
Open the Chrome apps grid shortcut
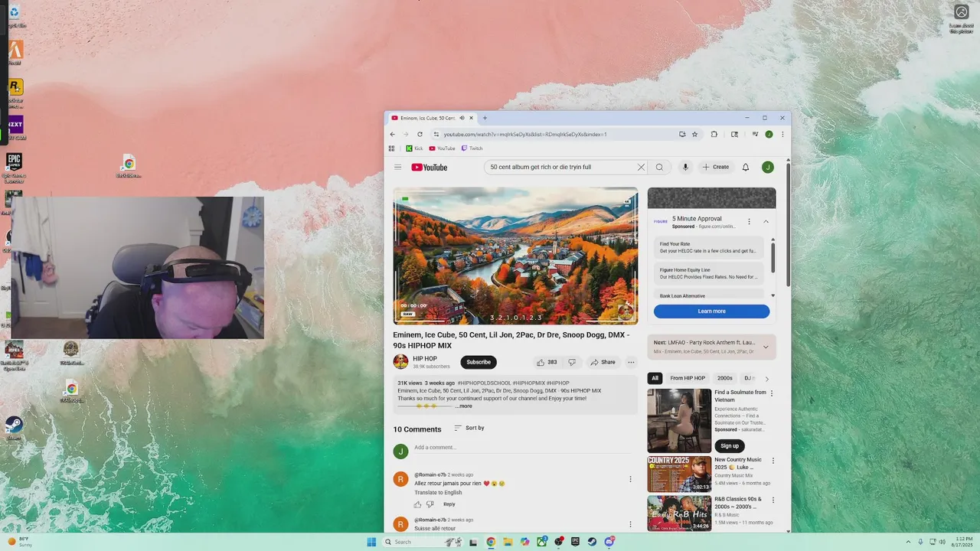click(392, 148)
